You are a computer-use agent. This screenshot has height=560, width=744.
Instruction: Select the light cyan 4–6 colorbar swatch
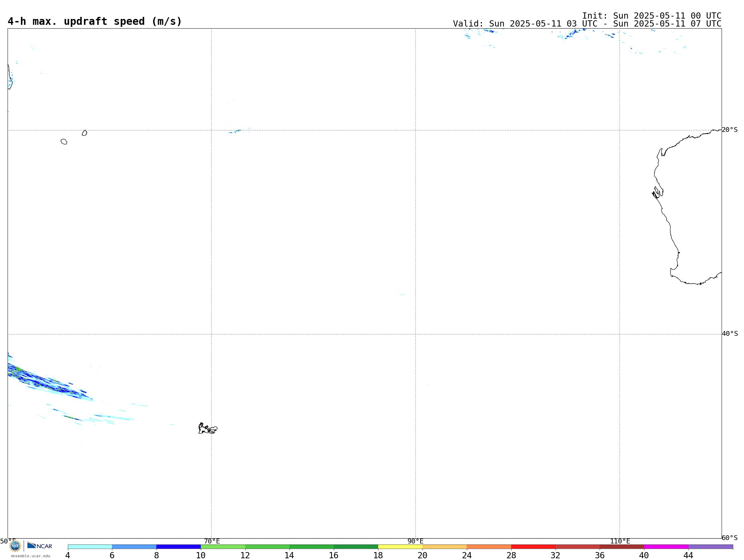click(90, 547)
